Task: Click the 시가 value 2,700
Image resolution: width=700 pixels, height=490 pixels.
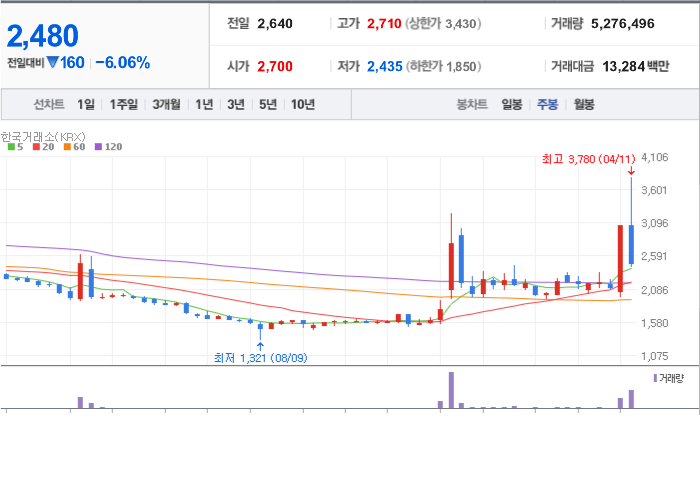Action: point(275,66)
